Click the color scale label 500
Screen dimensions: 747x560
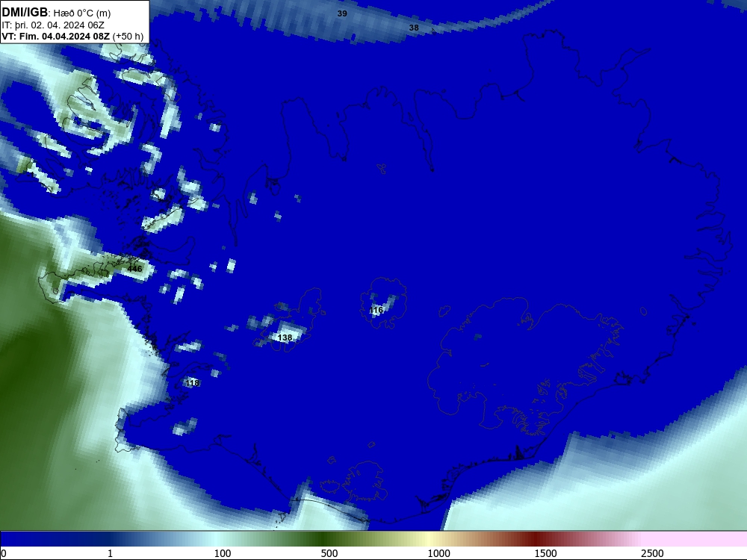pyautogui.click(x=329, y=553)
